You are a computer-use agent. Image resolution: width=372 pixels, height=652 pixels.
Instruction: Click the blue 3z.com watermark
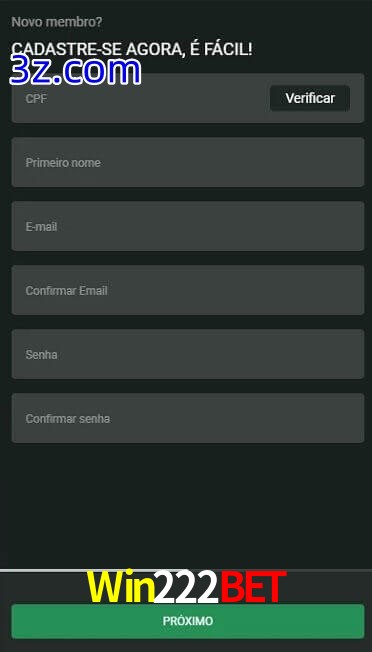[x=75, y=71]
